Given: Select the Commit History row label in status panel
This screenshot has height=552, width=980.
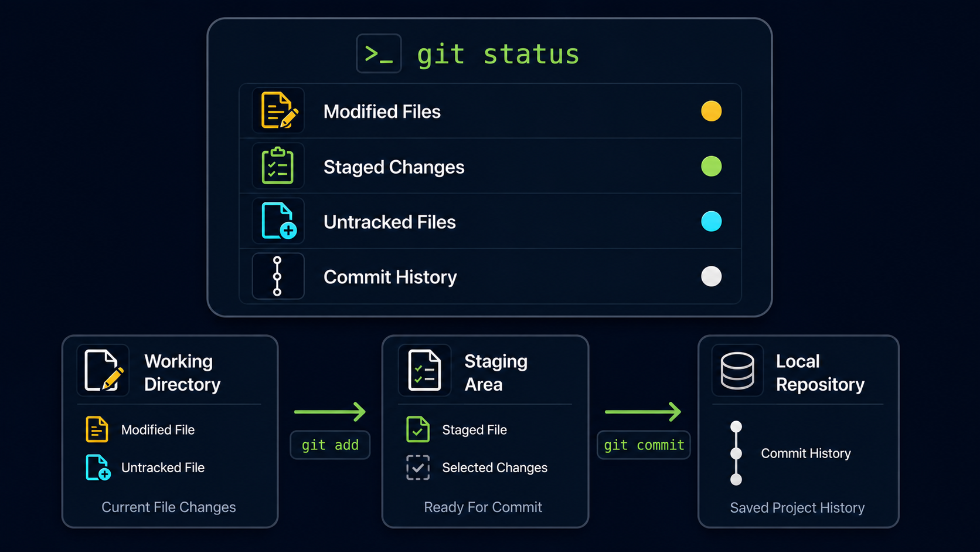Looking at the screenshot, I should coord(390,277).
